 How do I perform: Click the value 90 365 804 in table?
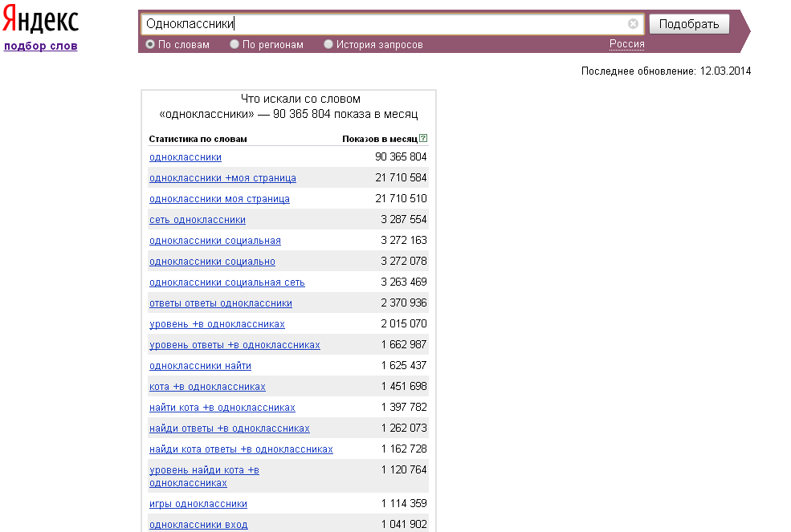(x=401, y=156)
